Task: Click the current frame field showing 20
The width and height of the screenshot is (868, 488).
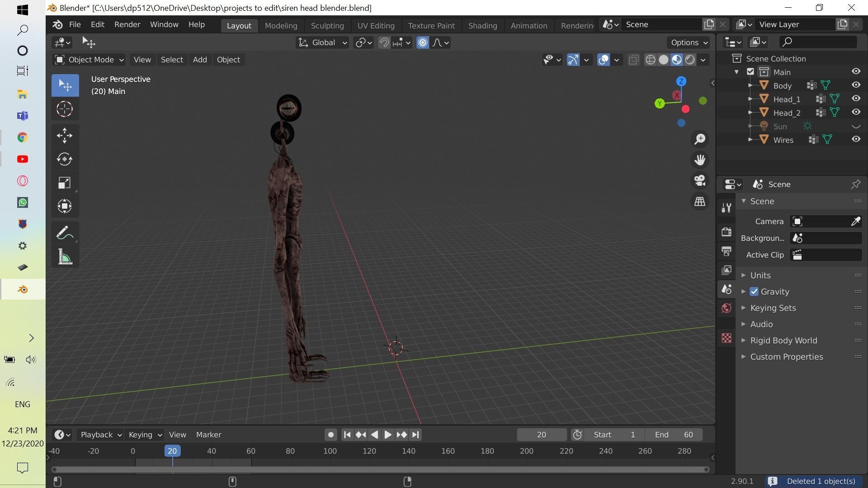Action: click(542, 435)
